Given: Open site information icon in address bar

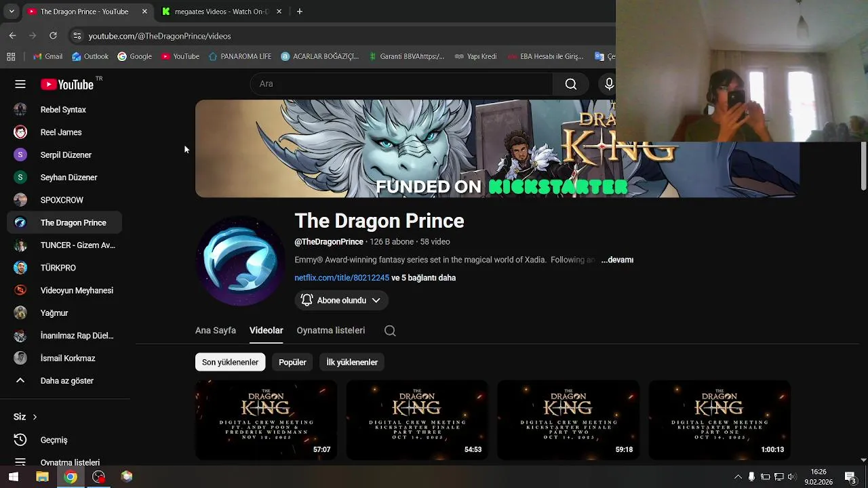Looking at the screenshot, I should click(x=77, y=36).
